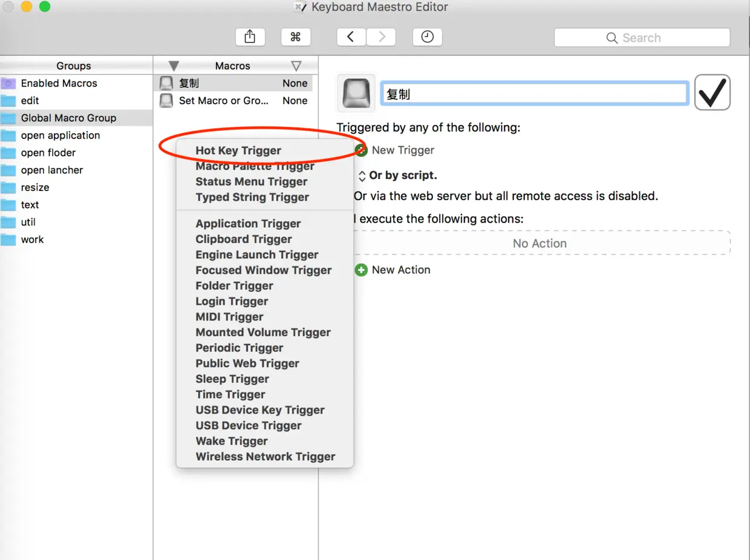Choose Time Trigger
Viewport: 750px width, 560px height.
[265, 394]
